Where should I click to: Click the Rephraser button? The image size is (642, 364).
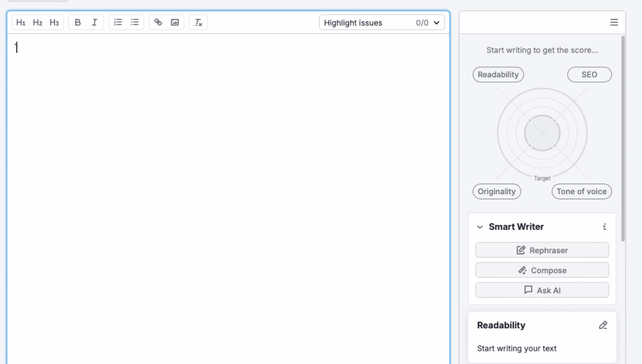coord(542,250)
